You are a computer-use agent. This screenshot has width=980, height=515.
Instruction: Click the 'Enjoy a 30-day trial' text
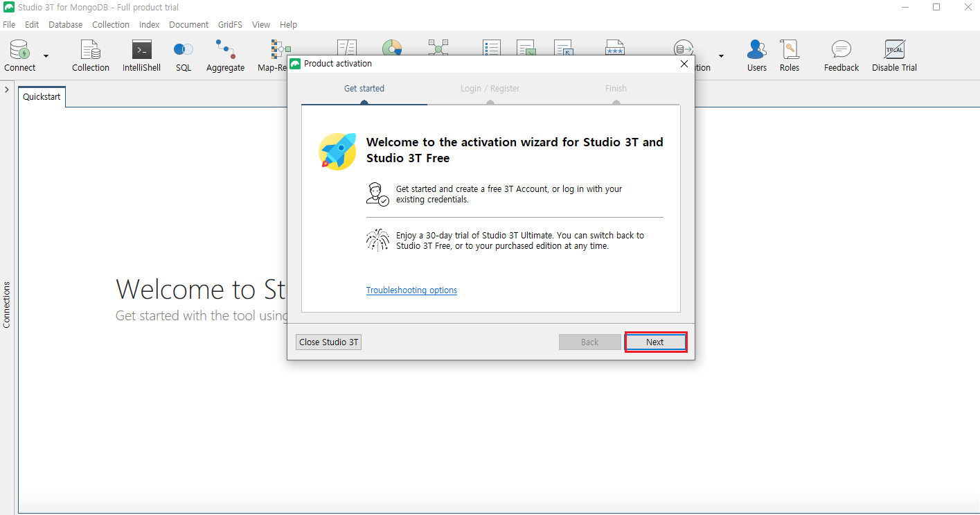pyautogui.click(x=520, y=241)
